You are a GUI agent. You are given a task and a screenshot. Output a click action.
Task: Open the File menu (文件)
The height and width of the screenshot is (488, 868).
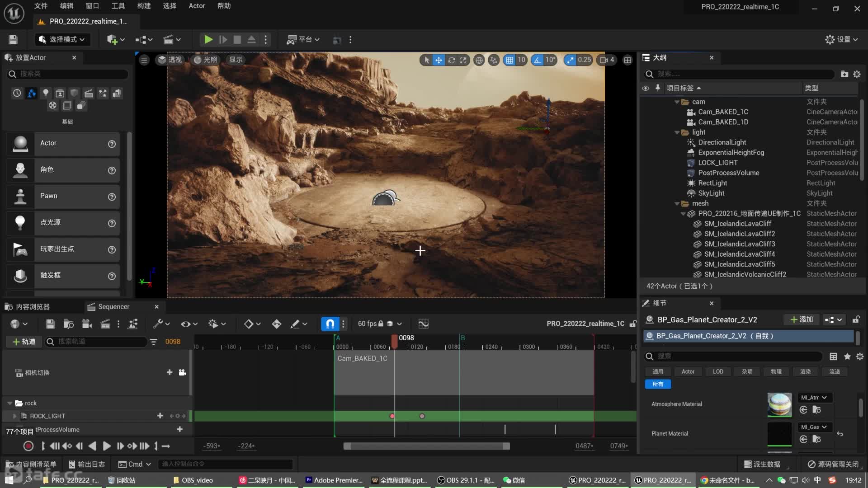(x=41, y=6)
